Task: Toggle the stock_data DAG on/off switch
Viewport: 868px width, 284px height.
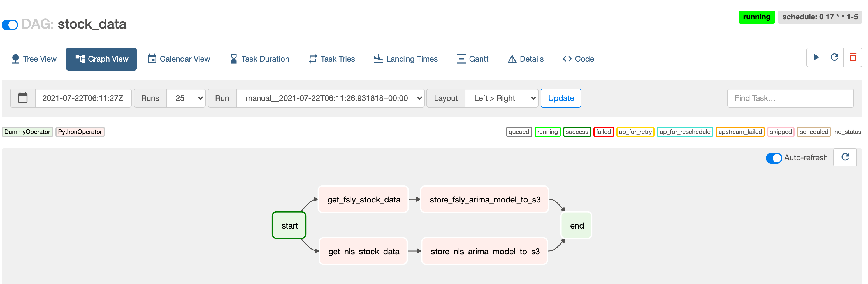Action: point(10,25)
